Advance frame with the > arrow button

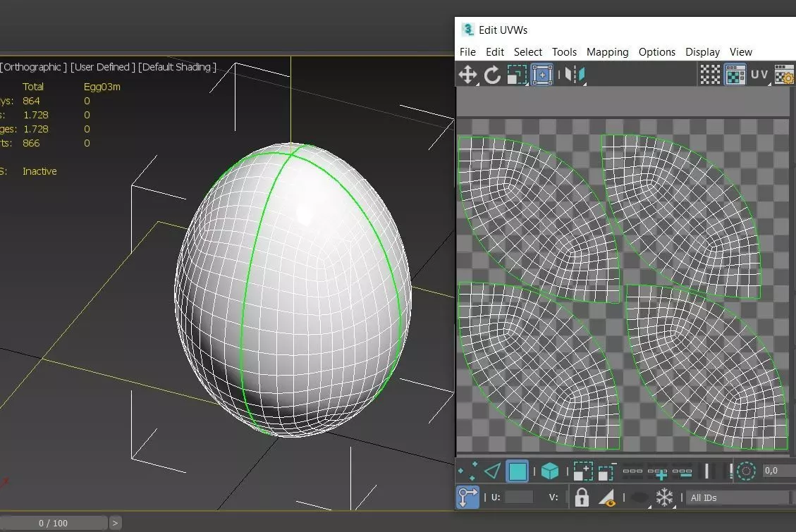pyautogui.click(x=115, y=523)
